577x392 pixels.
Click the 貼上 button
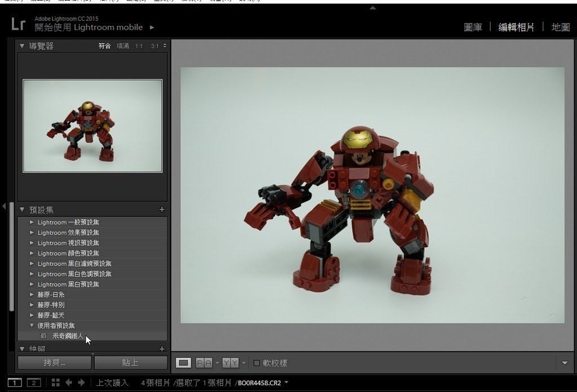[x=130, y=362]
